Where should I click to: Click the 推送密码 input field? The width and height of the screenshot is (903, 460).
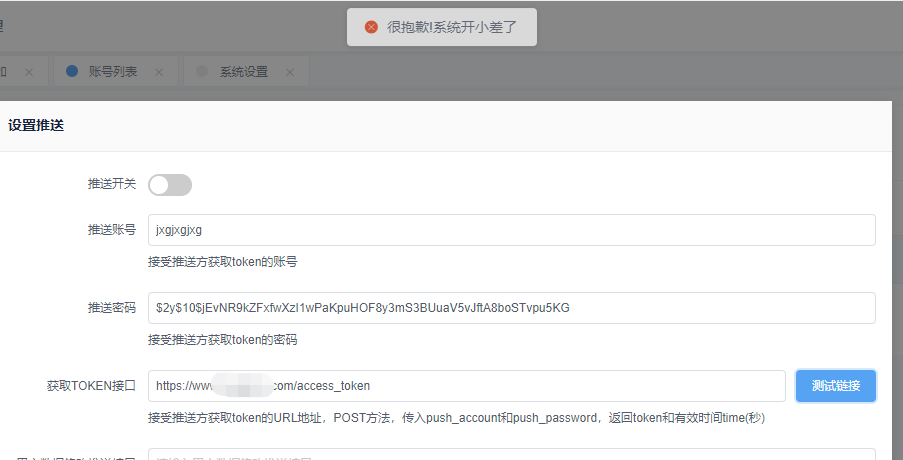click(511, 308)
